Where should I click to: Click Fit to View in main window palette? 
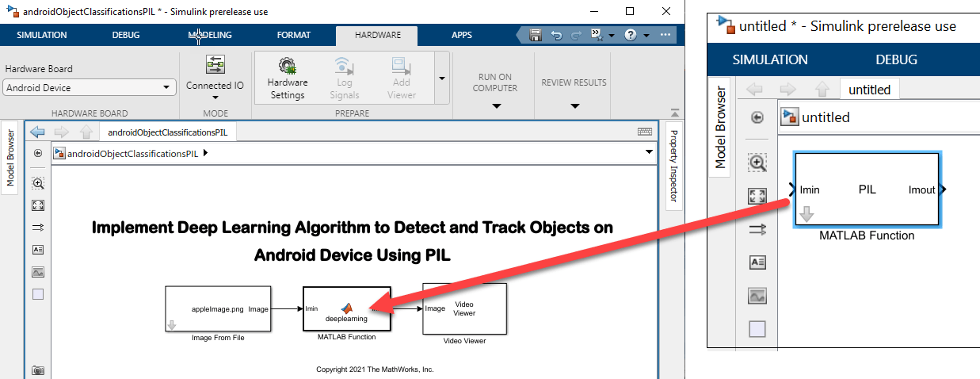38,205
